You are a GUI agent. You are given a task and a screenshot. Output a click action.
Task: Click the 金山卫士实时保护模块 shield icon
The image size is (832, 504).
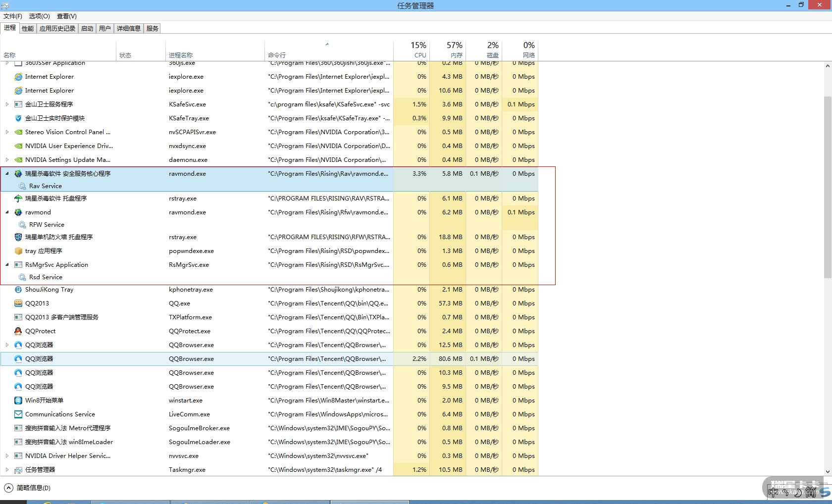click(18, 118)
